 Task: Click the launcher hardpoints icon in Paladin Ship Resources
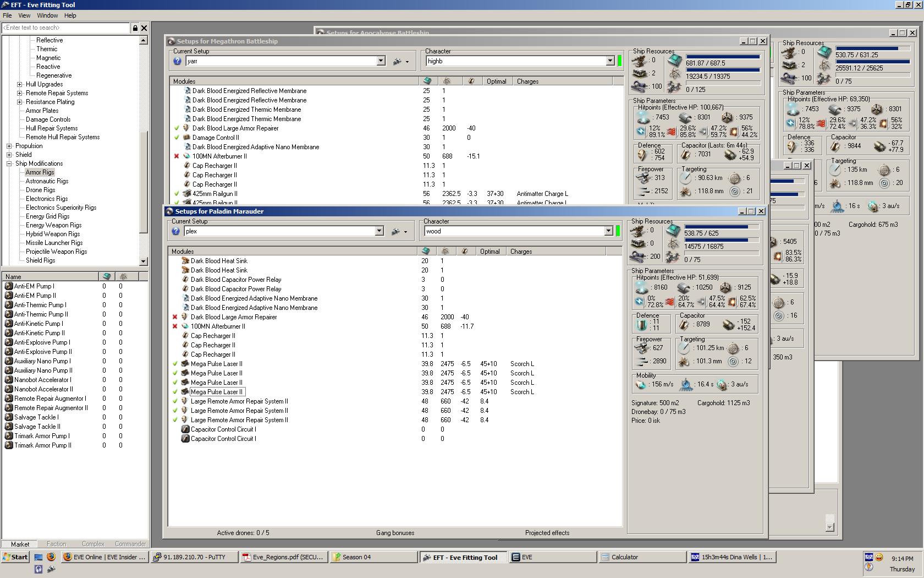[x=638, y=243]
